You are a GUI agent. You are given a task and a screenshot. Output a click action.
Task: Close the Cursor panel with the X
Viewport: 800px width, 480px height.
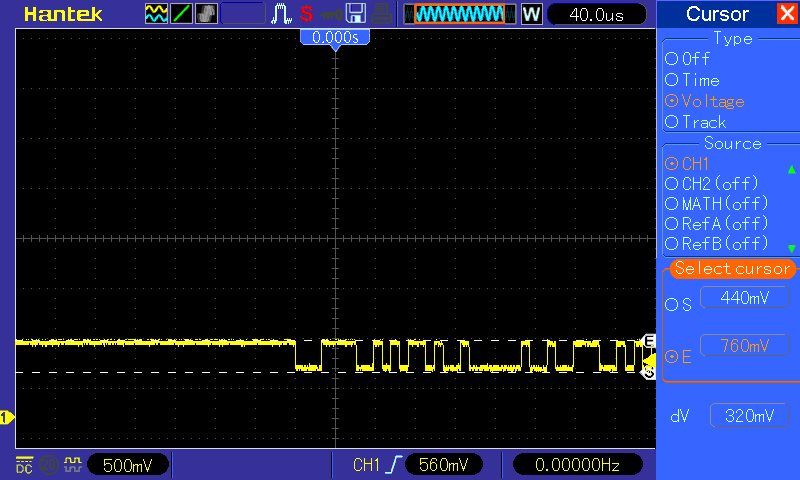coord(787,13)
